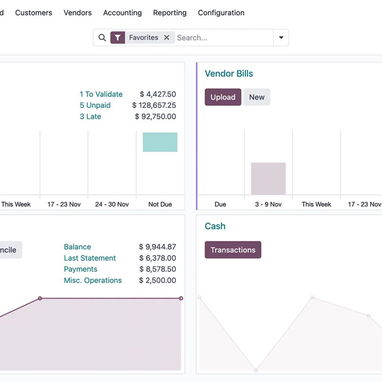Click Upload in Vendor Bills
This screenshot has width=382, height=382.
223,97
